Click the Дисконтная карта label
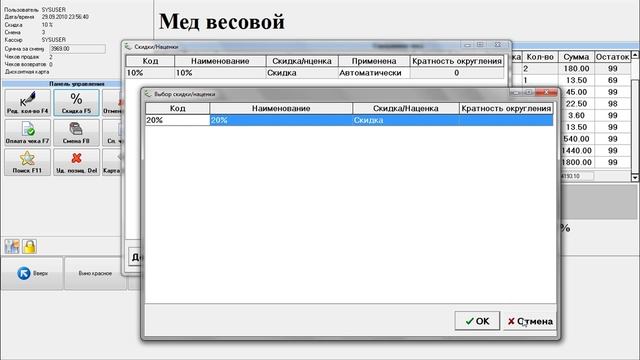 click(27, 71)
